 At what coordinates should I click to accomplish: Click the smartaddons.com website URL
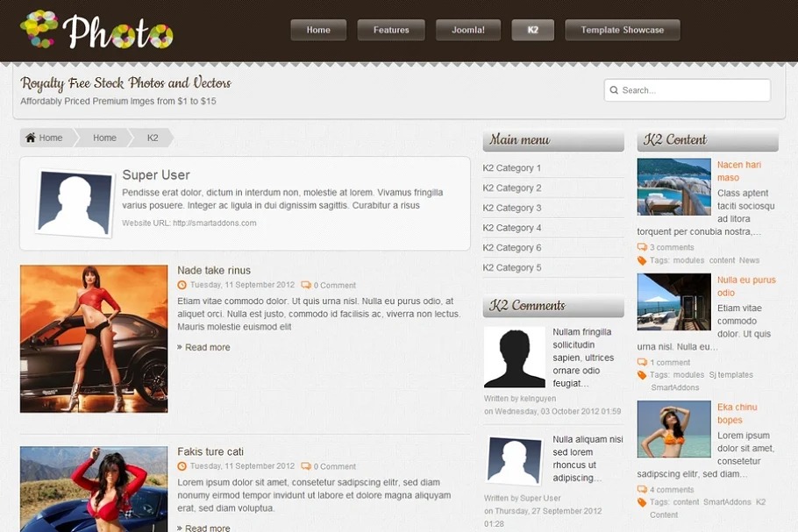point(214,223)
